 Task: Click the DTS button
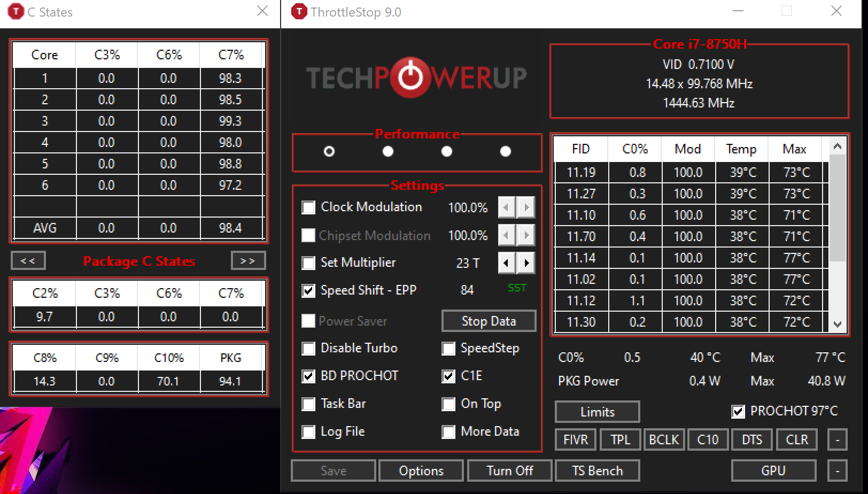coord(752,439)
